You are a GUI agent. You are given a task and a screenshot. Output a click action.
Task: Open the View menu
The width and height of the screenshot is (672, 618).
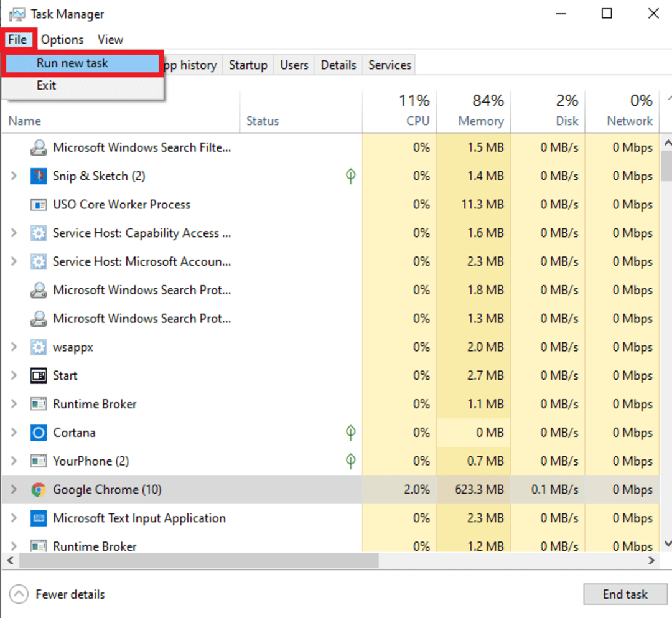[x=110, y=40]
